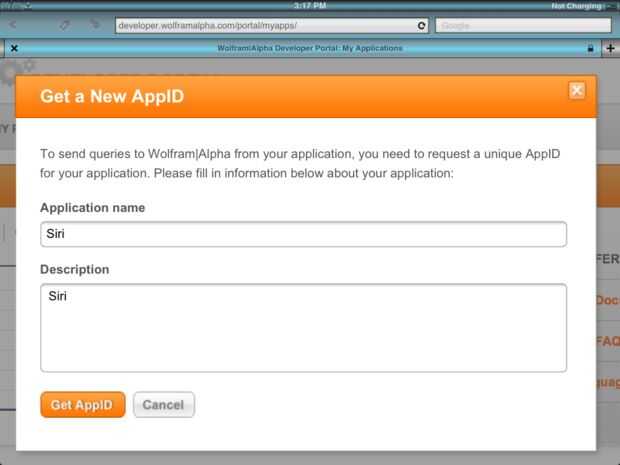Image resolution: width=620 pixels, height=465 pixels.
Task: Focus the Description text area
Action: pos(303,328)
